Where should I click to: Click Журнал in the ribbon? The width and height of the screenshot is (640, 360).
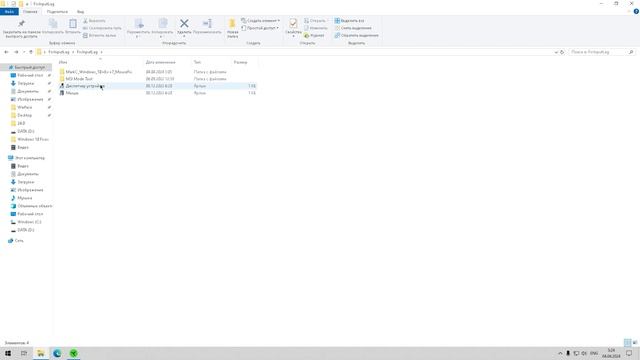pos(314,36)
